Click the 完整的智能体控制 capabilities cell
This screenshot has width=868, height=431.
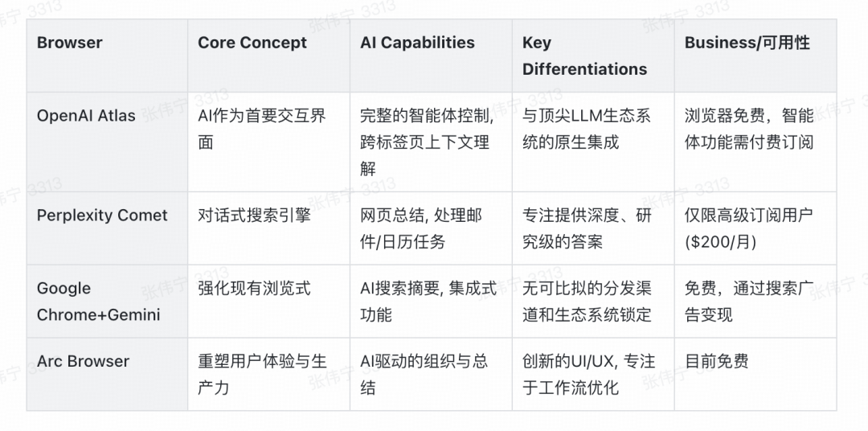tap(426, 142)
